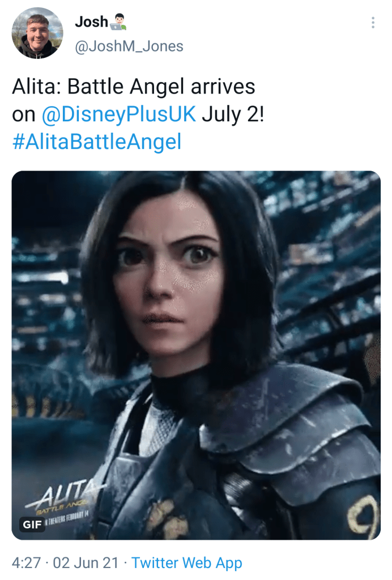Viewport: 392px width, 580px height.
Task: Click the GIF badge on the media
Action: click(32, 524)
